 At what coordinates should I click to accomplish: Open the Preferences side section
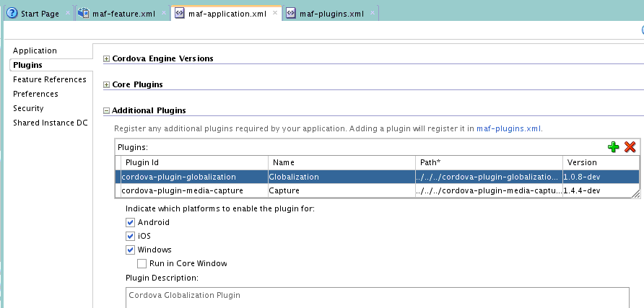[x=35, y=94]
